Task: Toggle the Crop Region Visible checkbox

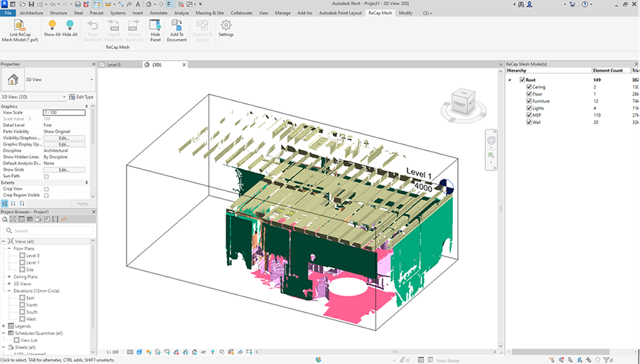Action: point(46,196)
